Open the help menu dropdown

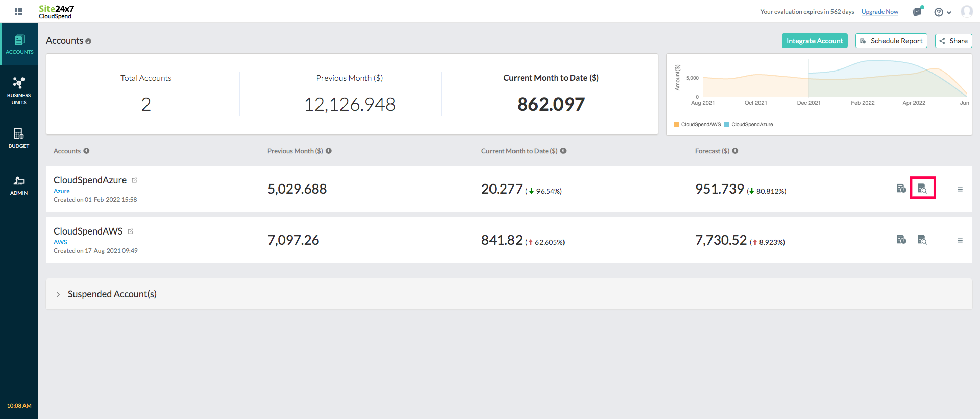pos(942,12)
